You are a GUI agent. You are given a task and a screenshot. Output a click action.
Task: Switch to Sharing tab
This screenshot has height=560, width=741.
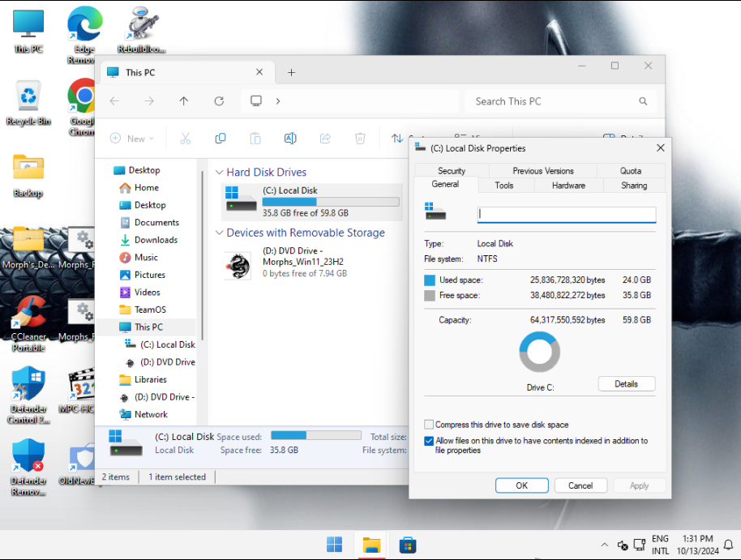coord(634,186)
